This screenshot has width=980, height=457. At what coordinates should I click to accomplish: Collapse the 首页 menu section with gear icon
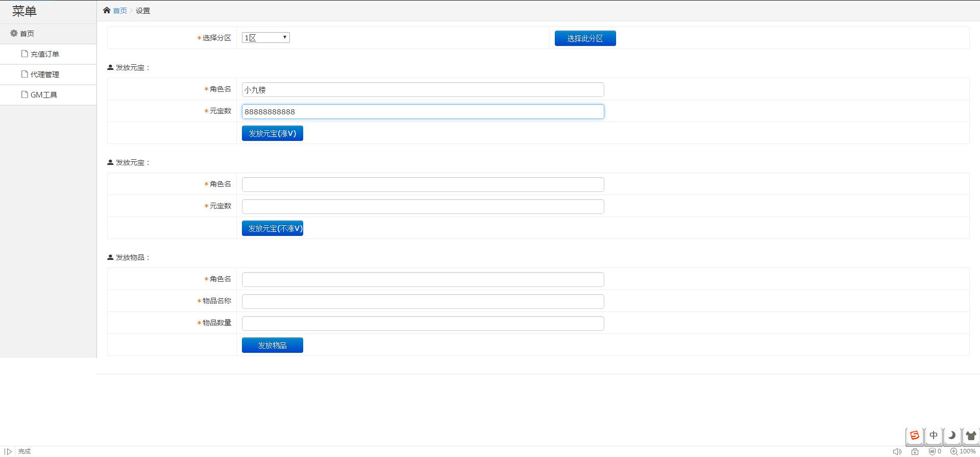[x=22, y=34]
